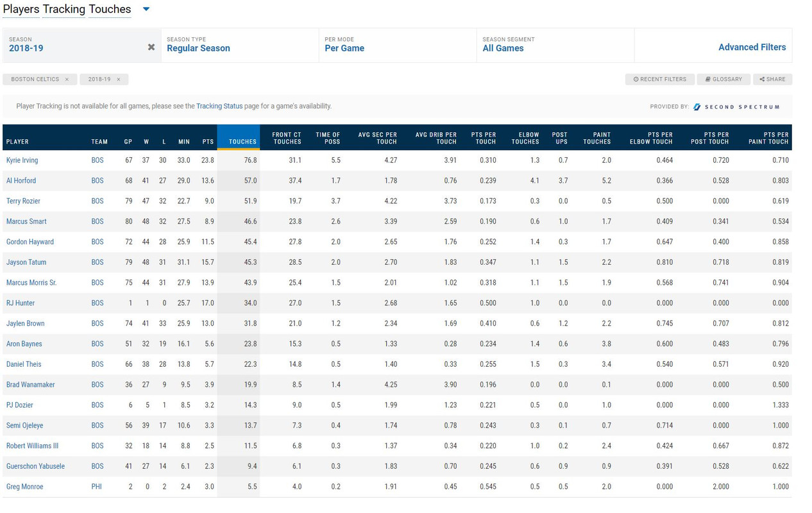Open Terry Rozier's player page

pos(23,201)
